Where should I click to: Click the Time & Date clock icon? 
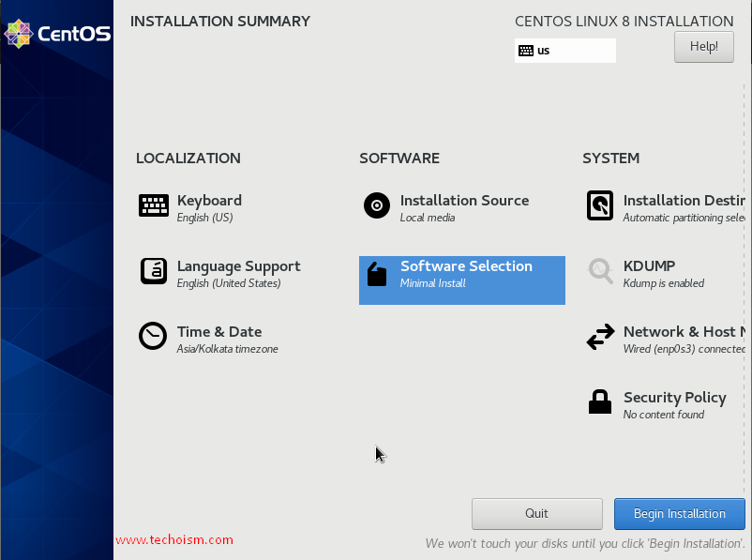[153, 336]
